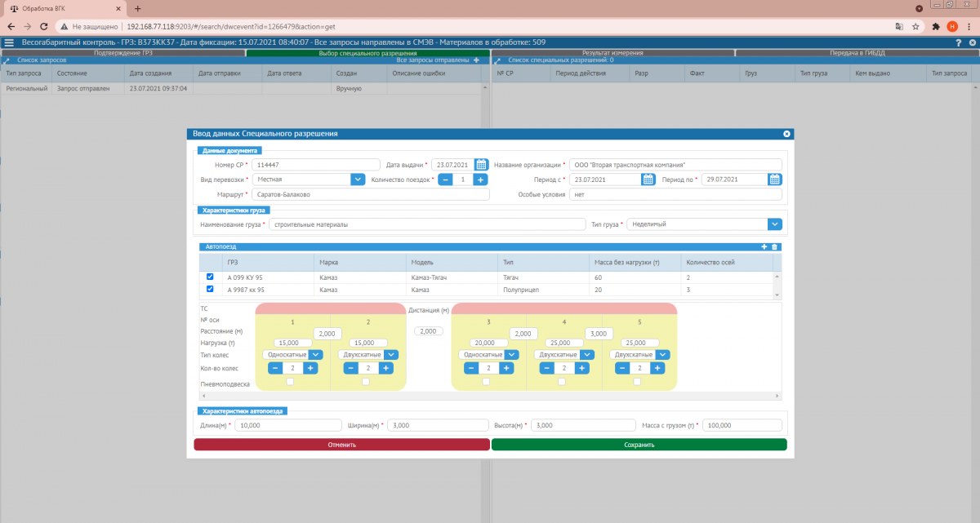This screenshot has height=523, width=980.
Task: Open wheel type dropdown for axle 1
Action: coord(316,354)
